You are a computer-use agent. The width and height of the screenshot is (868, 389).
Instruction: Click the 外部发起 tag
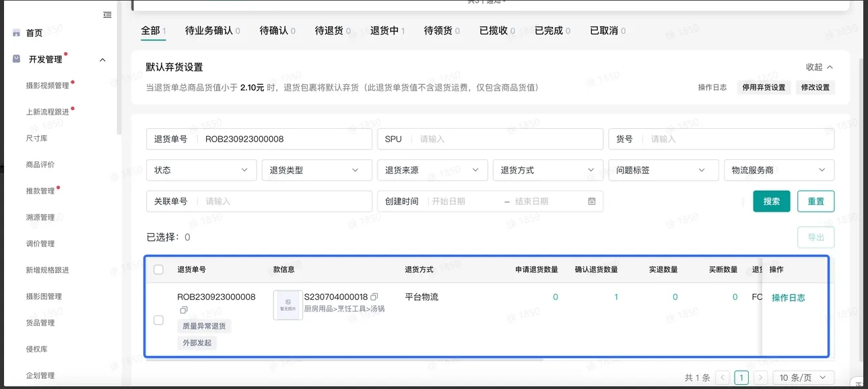coord(197,342)
